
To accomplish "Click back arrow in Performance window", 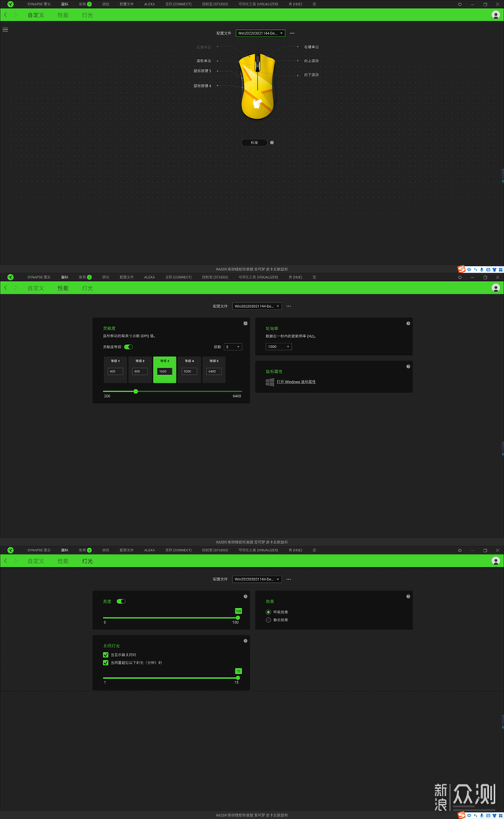I will click(6, 287).
